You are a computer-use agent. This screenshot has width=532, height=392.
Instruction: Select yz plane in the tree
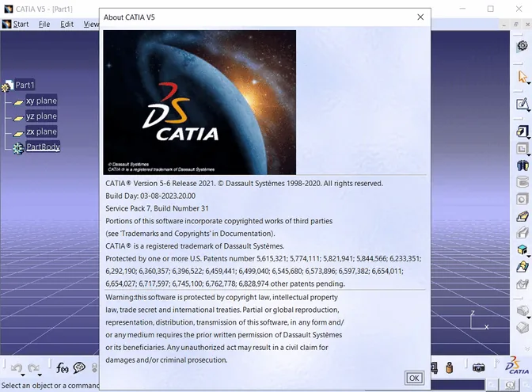pyautogui.click(x=41, y=116)
